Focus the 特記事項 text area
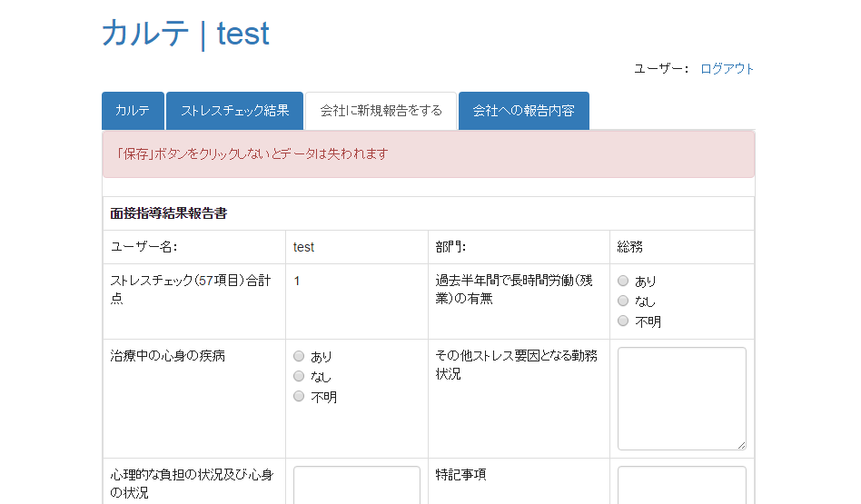Screen dimensions: 861x504 tap(681, 485)
